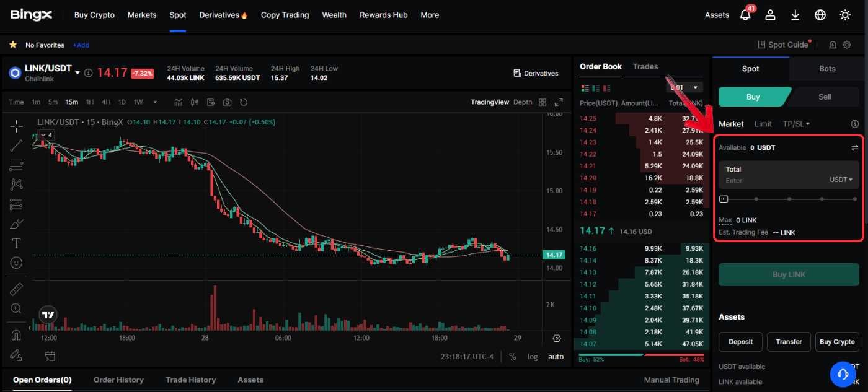Open the Derivatives navigation menu
This screenshot has height=392, width=868.
[x=223, y=15]
